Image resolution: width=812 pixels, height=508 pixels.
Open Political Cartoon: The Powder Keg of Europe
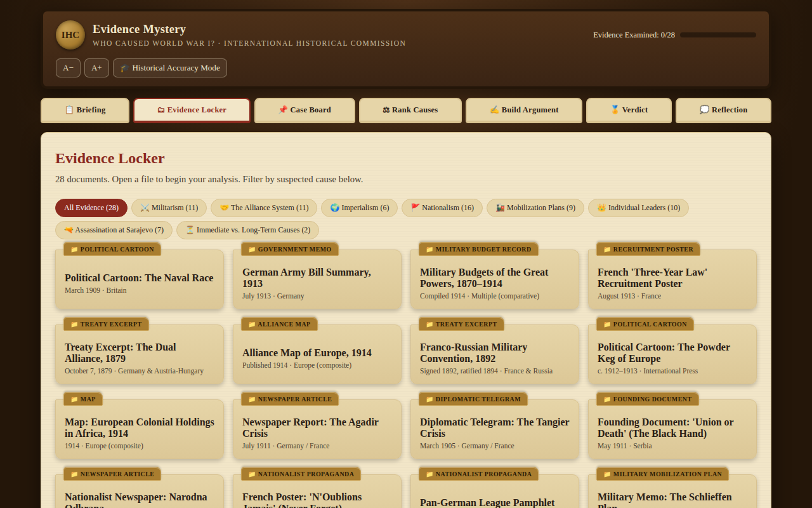672,354
